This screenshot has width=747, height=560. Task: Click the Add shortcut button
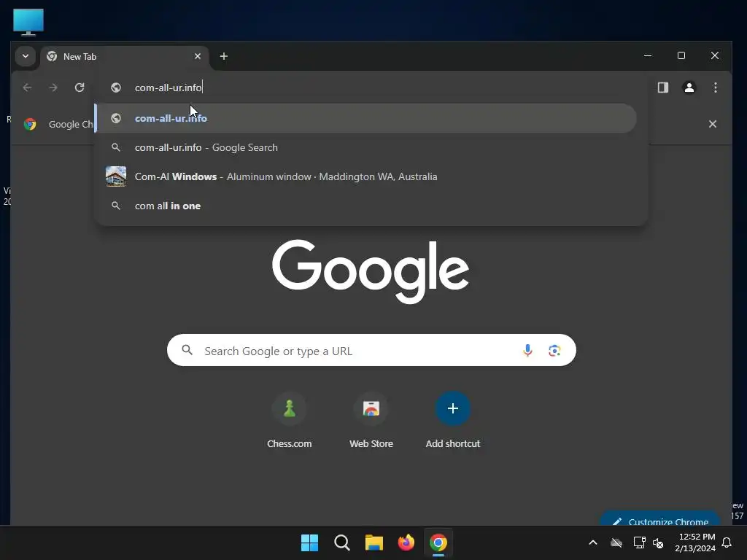point(452,421)
